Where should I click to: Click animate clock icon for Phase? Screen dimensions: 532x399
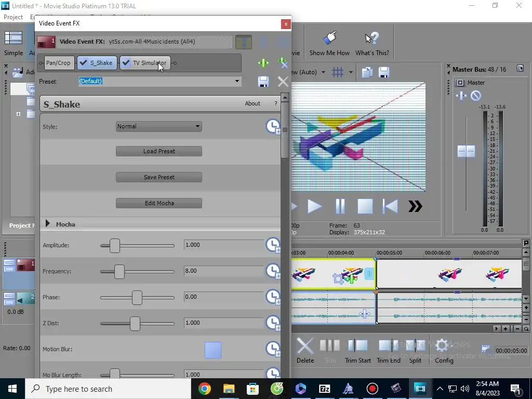pyautogui.click(x=273, y=297)
